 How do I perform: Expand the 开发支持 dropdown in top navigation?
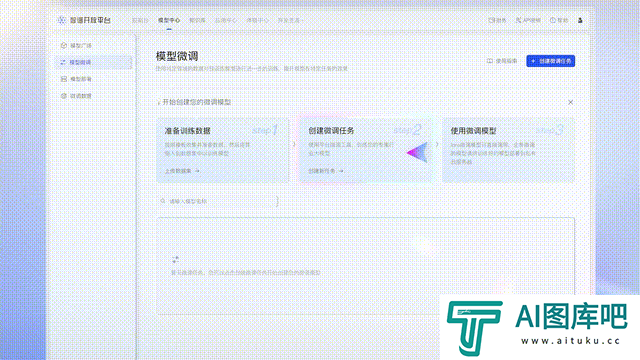[290, 20]
